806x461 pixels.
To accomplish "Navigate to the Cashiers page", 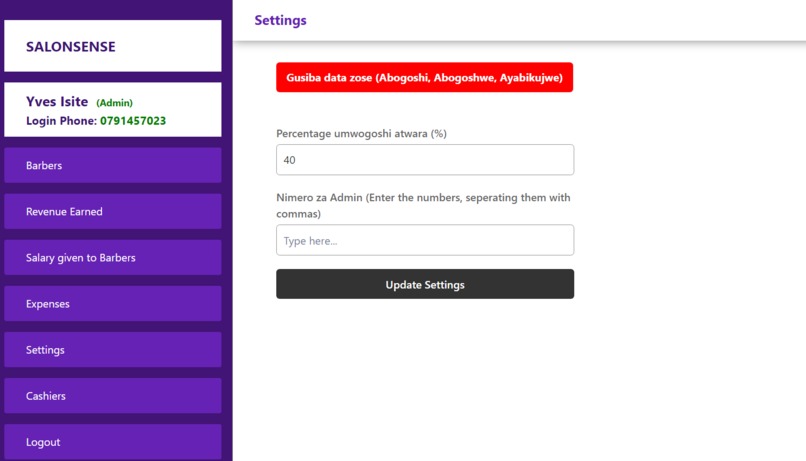I will click(113, 396).
